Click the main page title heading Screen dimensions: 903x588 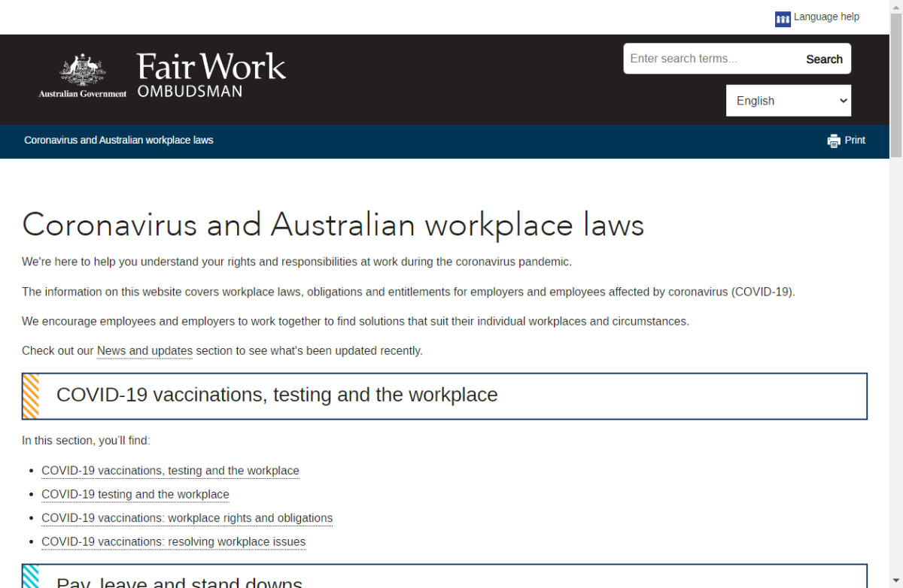(x=333, y=225)
